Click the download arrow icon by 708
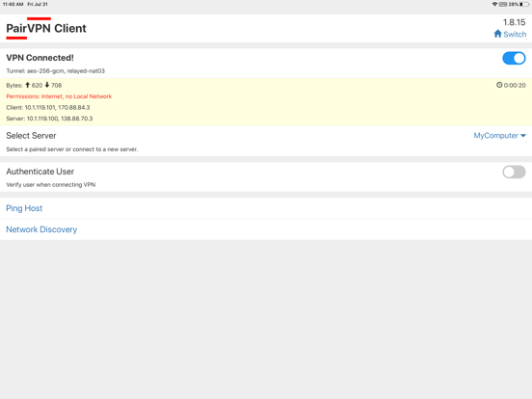532x399 pixels. (x=47, y=85)
